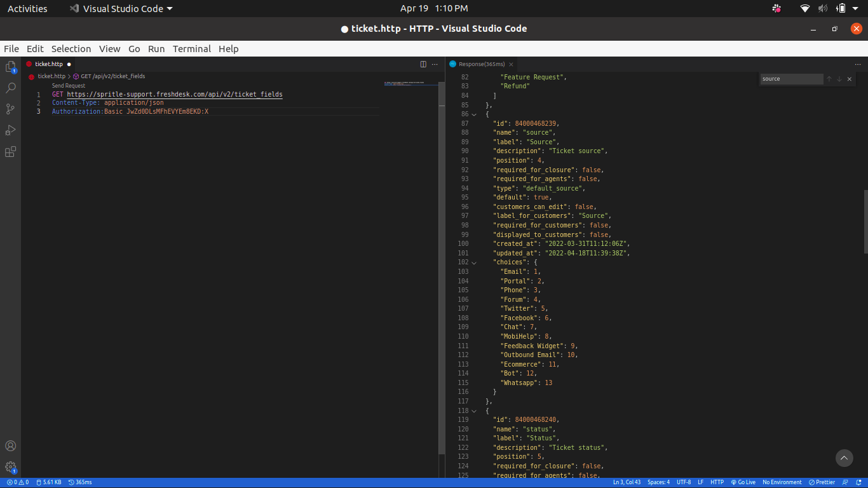868x488 pixels.
Task: Click the "type": "default_source" line
Action: (x=539, y=189)
